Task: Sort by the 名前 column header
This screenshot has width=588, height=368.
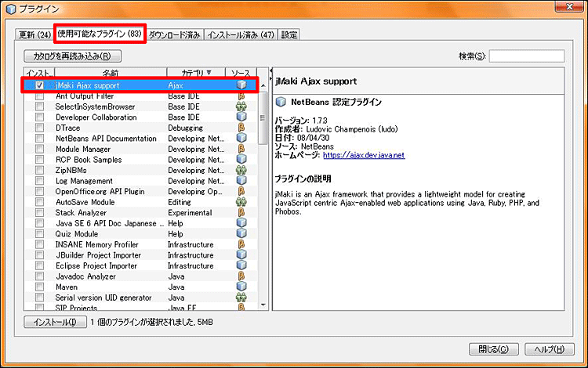Action: (x=111, y=73)
